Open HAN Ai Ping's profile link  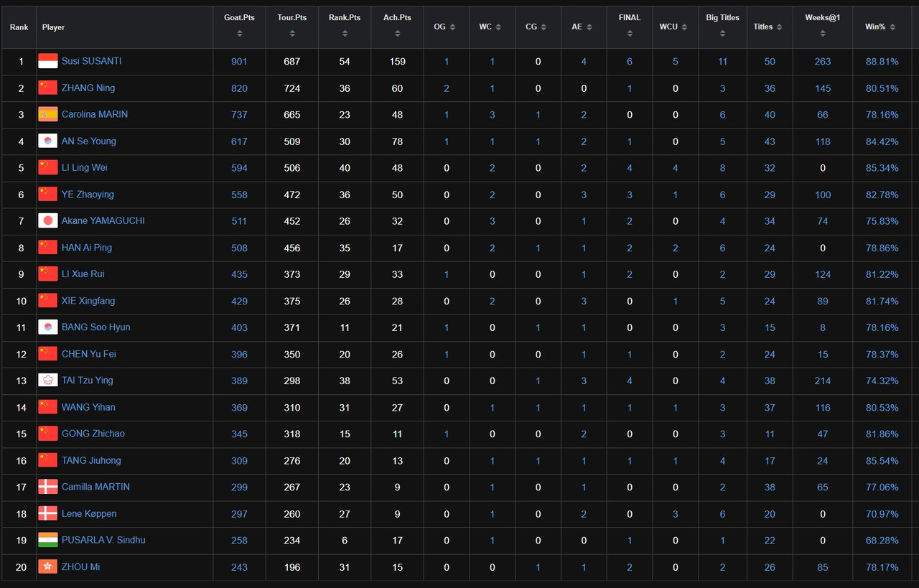[x=87, y=247]
